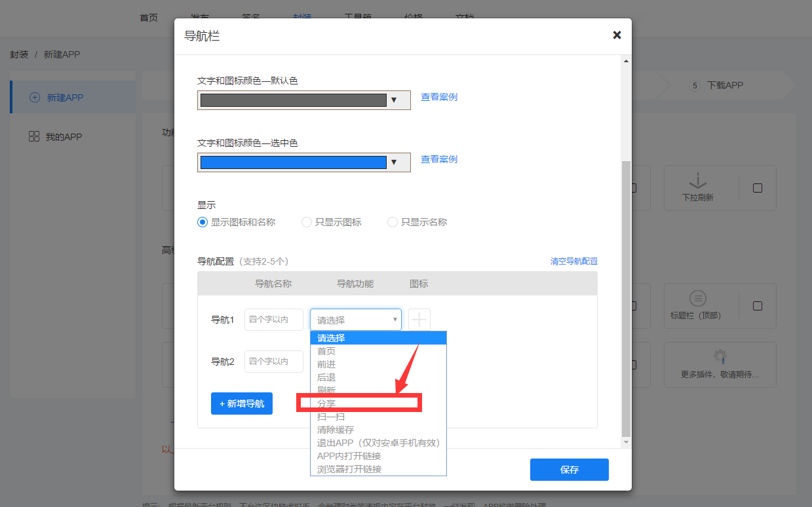Open the 选中色 color dropdown arrow
Viewport: 812px width, 507px height.
click(394, 162)
